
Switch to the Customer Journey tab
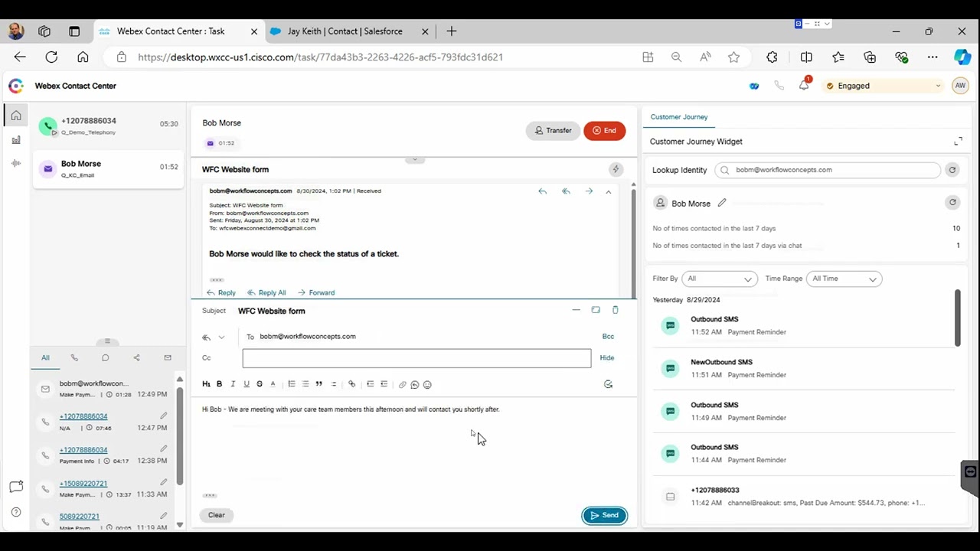pos(679,117)
